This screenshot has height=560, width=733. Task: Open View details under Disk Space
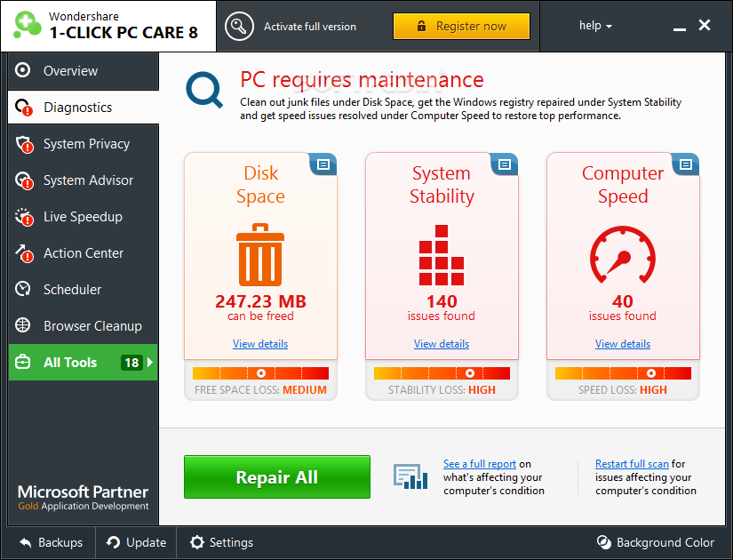click(x=260, y=344)
